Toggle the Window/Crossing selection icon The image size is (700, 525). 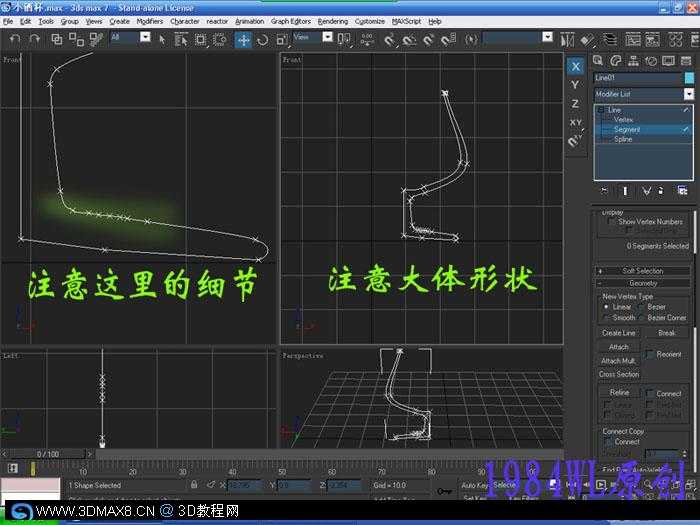click(219, 40)
